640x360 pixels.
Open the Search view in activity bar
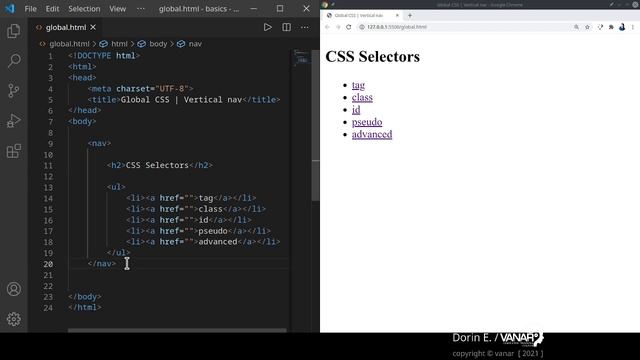(x=13, y=61)
